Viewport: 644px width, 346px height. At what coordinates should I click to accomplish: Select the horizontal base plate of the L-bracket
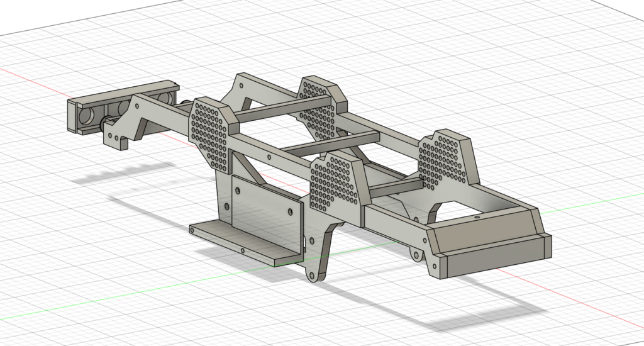click(246, 242)
